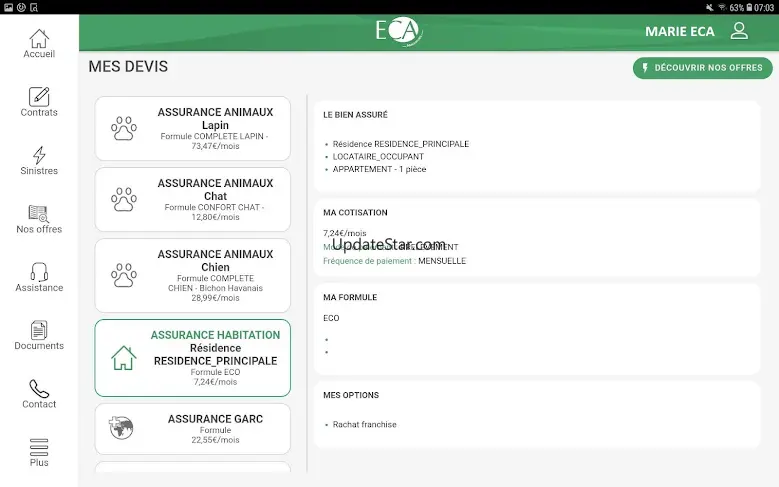Open the Sinistres lightning icon

39,155
